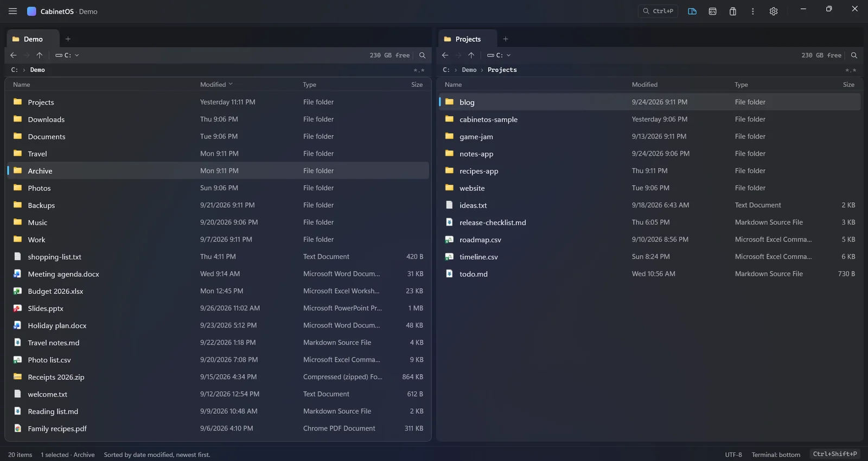Click the UTF-8 encoding status entry

(733, 454)
